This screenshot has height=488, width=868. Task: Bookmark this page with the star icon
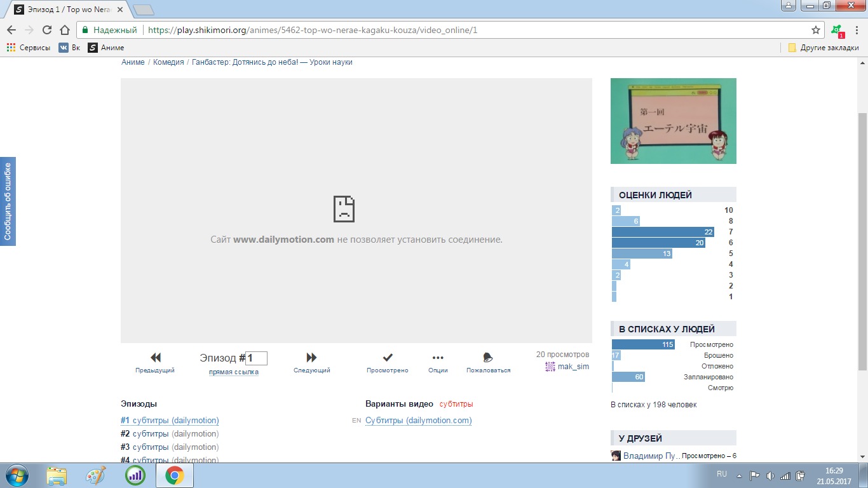816,30
